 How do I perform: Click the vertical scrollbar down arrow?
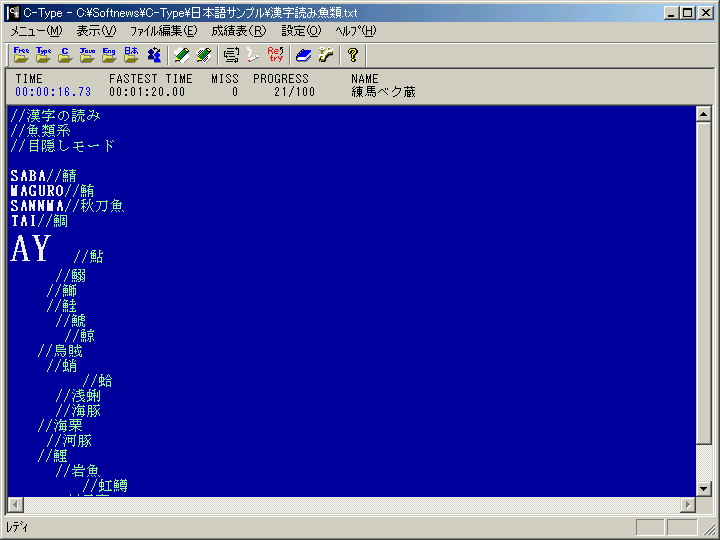(x=703, y=489)
